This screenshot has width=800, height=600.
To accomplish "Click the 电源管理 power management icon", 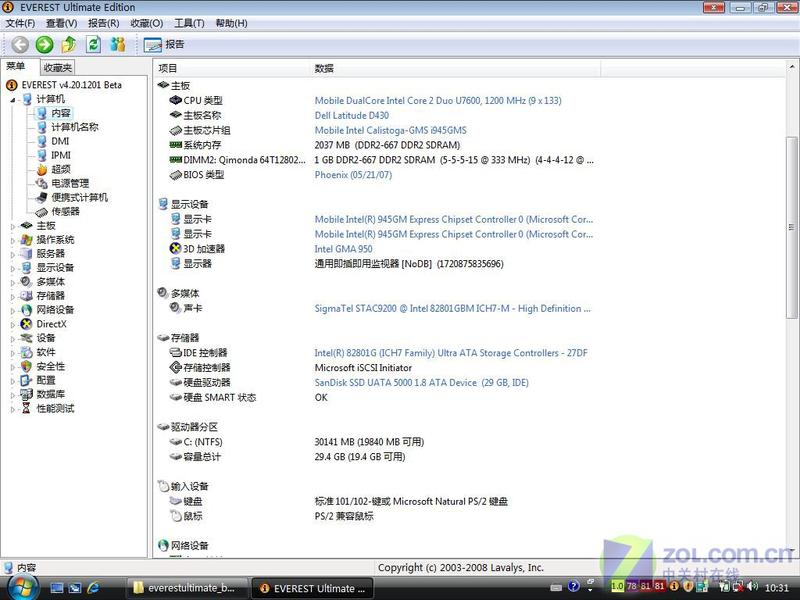I will (x=42, y=183).
